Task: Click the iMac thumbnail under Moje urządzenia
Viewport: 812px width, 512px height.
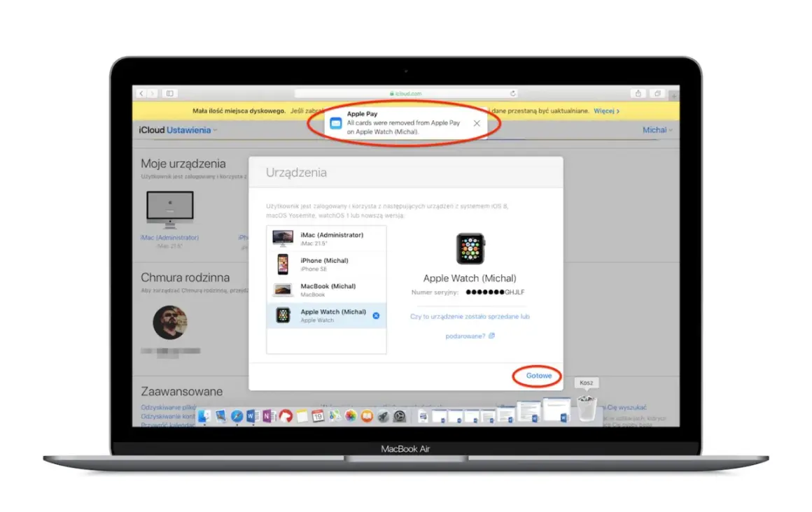Action: (170, 210)
